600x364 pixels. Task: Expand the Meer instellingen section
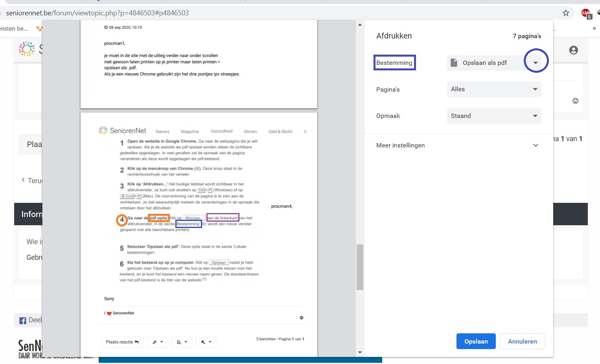458,145
